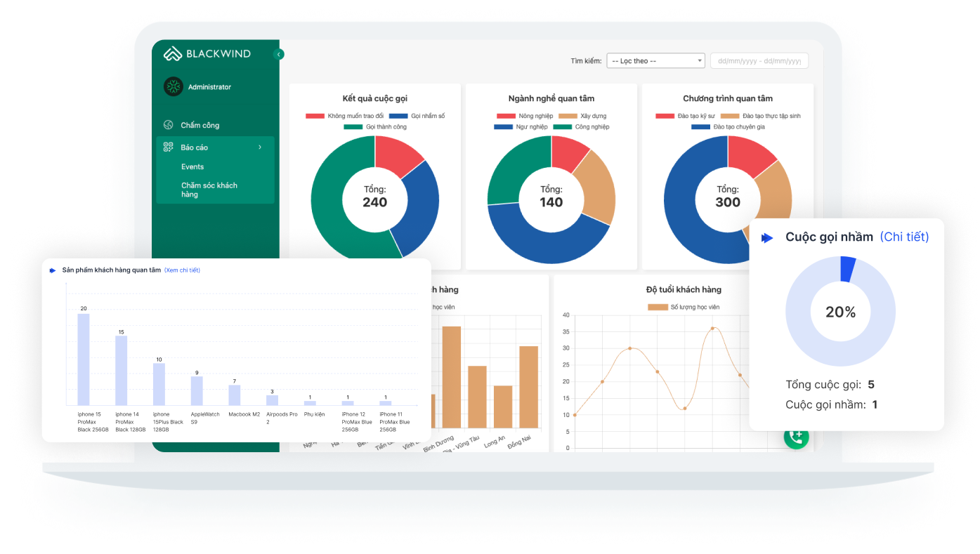Click the Báo cáo QR icon
This screenshot has width=980, height=554.
point(169,147)
